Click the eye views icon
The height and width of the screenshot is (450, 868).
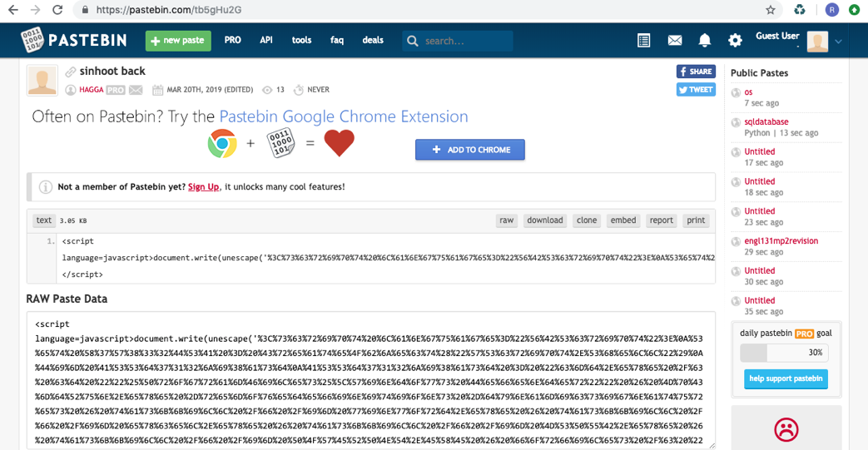[x=267, y=90]
